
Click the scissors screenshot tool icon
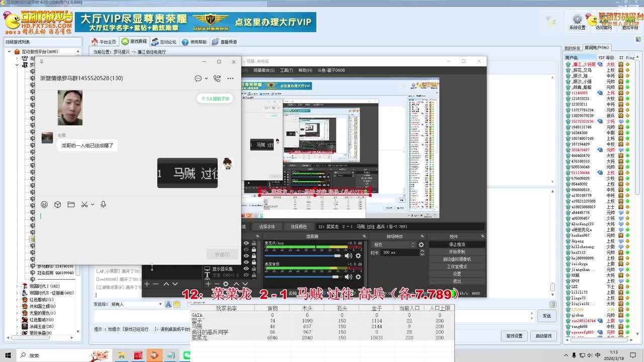(84, 205)
